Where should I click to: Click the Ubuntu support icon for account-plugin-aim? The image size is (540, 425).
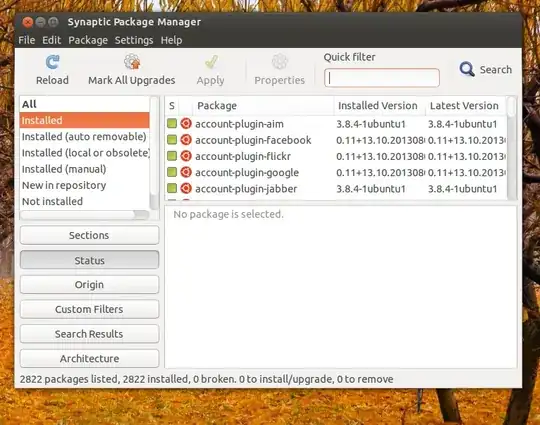[x=186, y=124]
